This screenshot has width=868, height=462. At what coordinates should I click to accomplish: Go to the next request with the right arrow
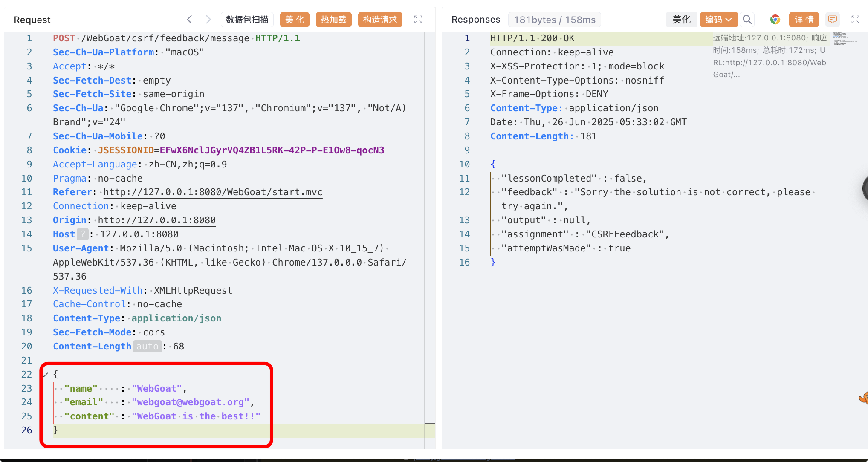click(x=208, y=20)
